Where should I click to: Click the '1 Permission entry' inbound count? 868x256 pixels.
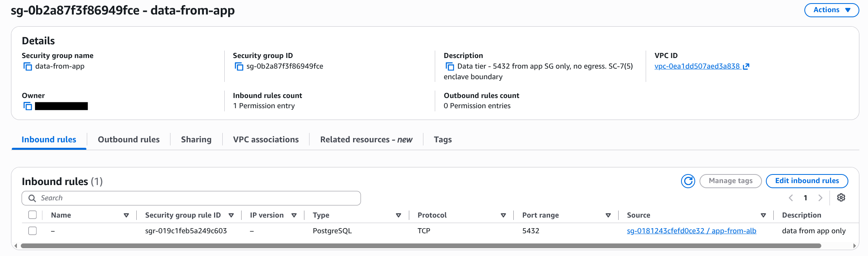pos(264,106)
